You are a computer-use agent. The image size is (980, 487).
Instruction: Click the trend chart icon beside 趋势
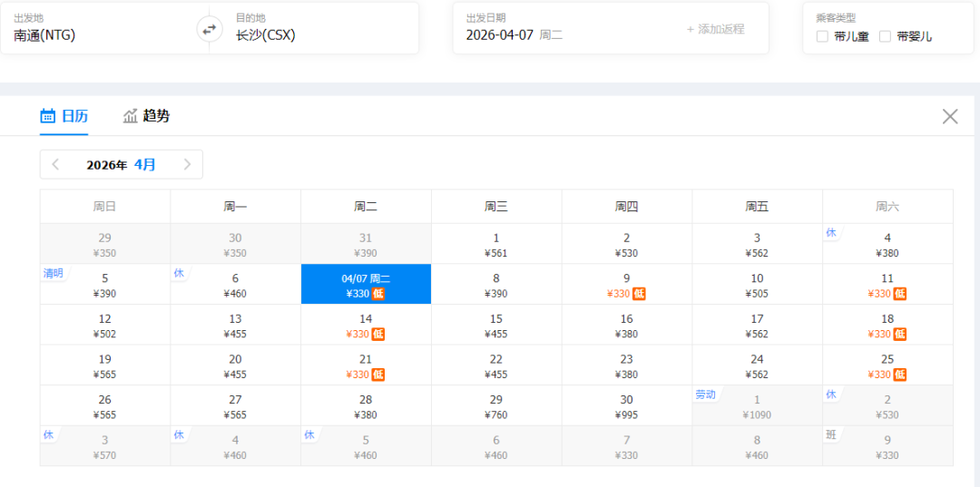(130, 116)
